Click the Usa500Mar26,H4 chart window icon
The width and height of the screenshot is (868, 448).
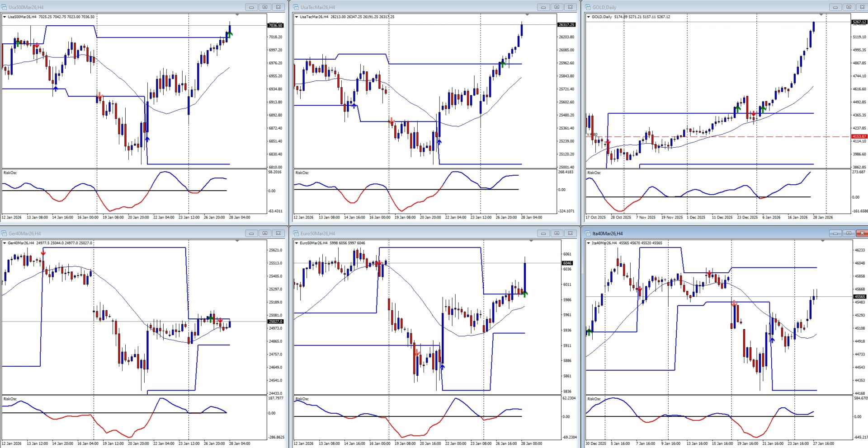tap(5, 7)
